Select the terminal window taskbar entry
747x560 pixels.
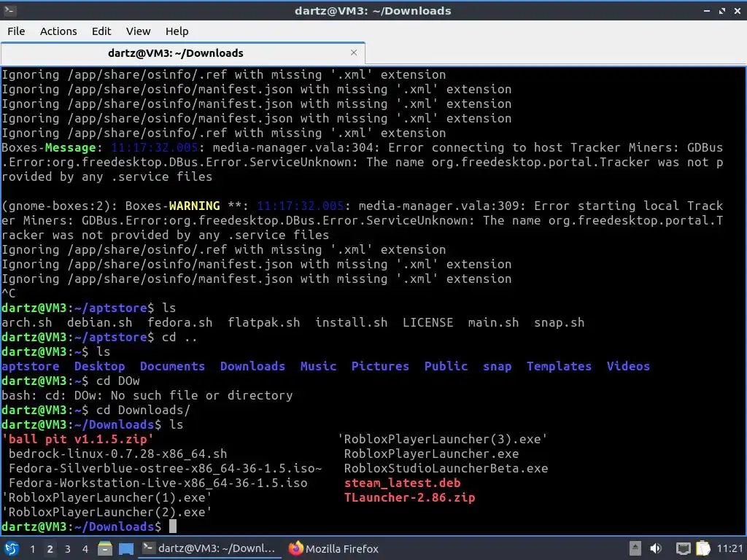pyautogui.click(x=209, y=548)
